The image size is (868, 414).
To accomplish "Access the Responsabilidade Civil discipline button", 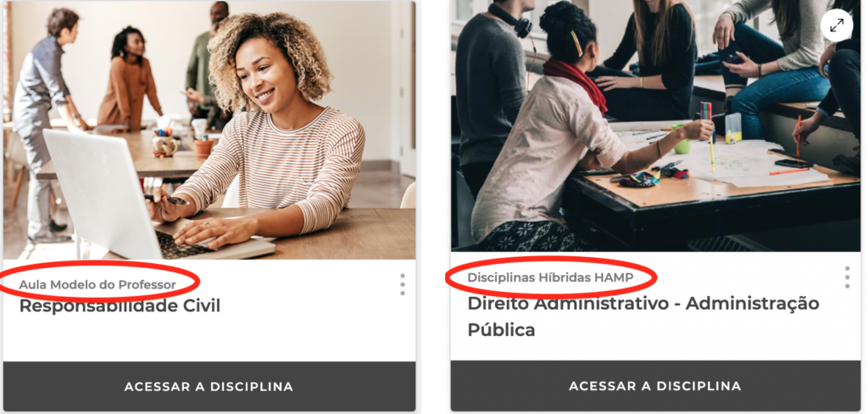I will (209, 386).
